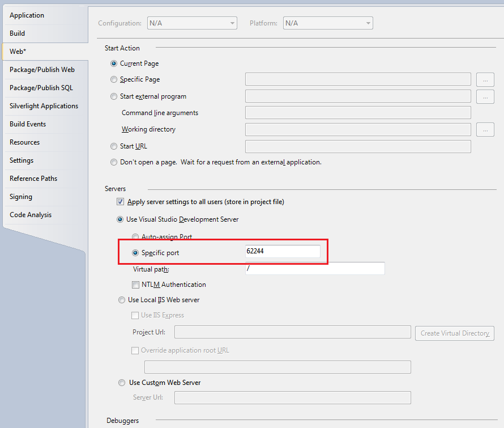The image size is (504, 428).
Task: Open the Code Analysis tab
Action: 31,215
